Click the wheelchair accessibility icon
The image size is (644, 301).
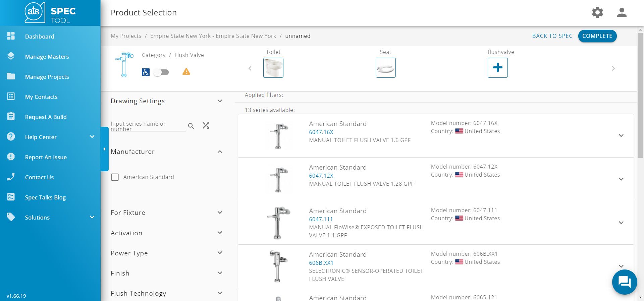146,72
